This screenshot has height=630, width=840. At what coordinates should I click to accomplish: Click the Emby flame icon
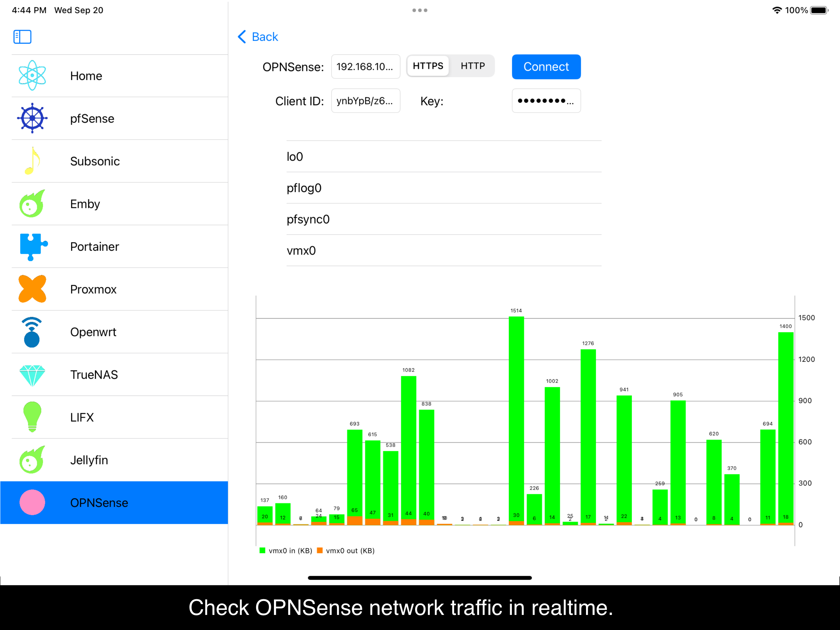[x=32, y=204]
